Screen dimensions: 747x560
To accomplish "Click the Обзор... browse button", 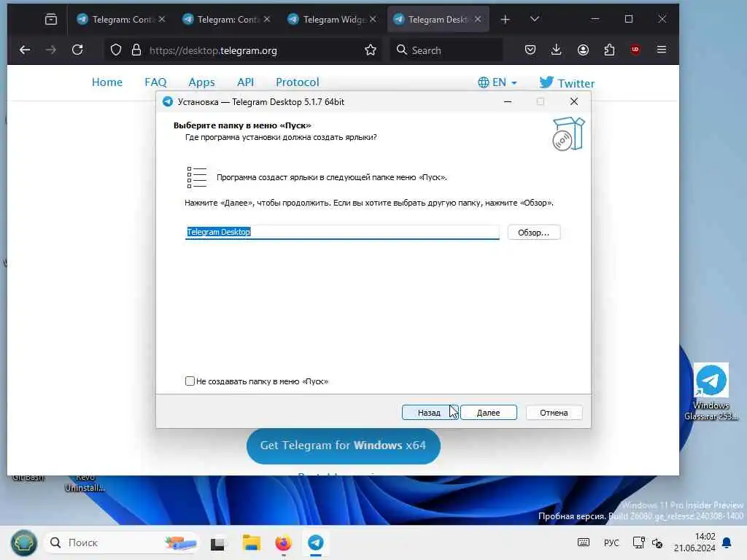I will pyautogui.click(x=533, y=233).
